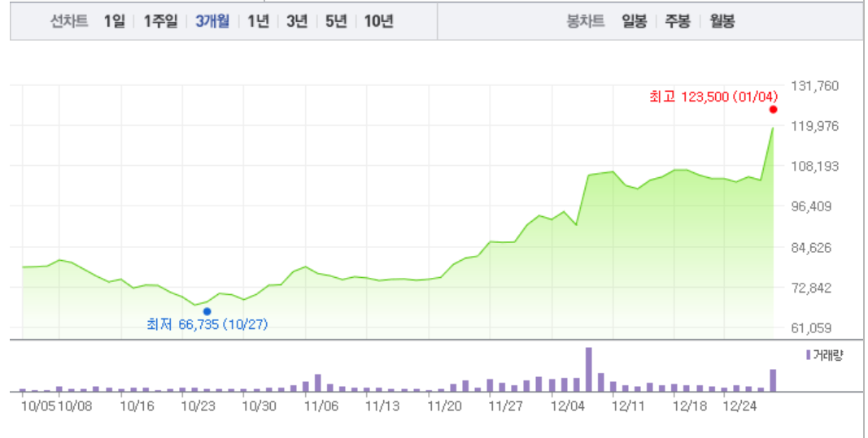Image resolution: width=868 pixels, height=438 pixels.
Task: Switch to 일봉 candlestick chart
Action: [634, 22]
